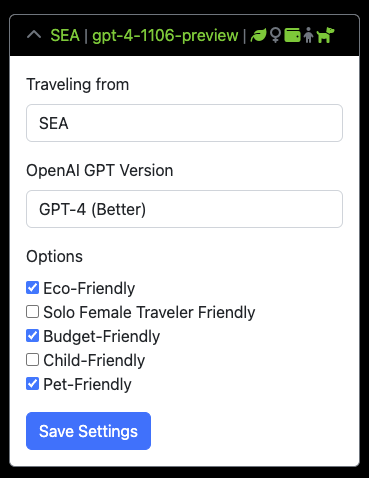Click the Eco-Friendly label text

89,288
